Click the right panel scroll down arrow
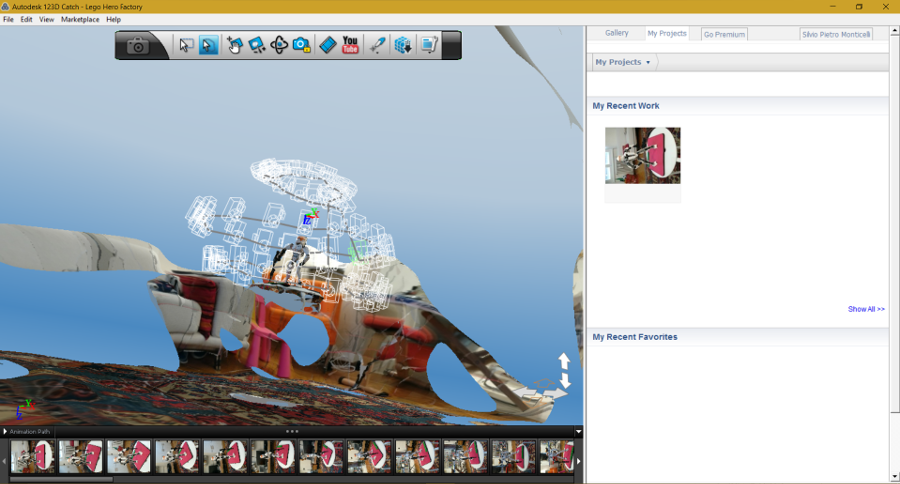 pos(895,477)
